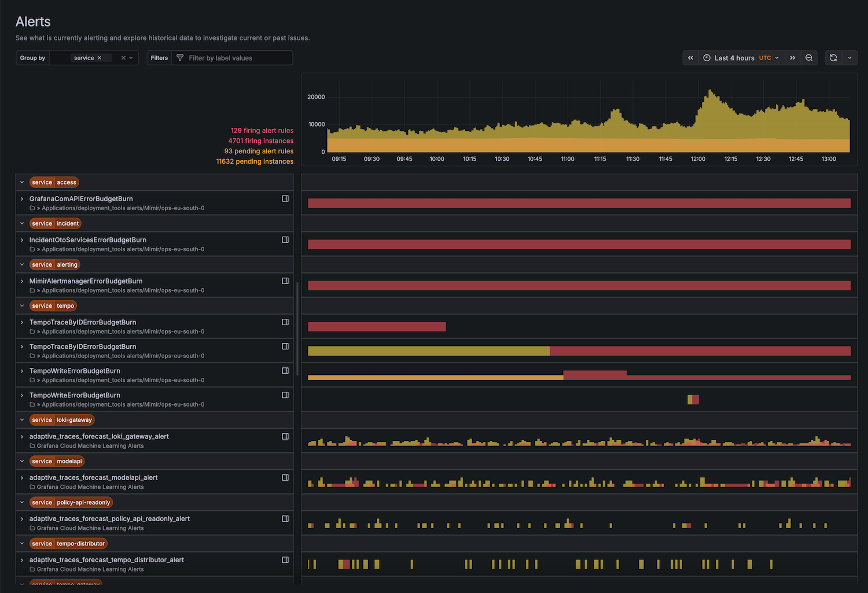Click the folder icon beside Grafana Cloud Machine Learning Alerts
Viewport: 868px width, 593px height.
point(32,445)
